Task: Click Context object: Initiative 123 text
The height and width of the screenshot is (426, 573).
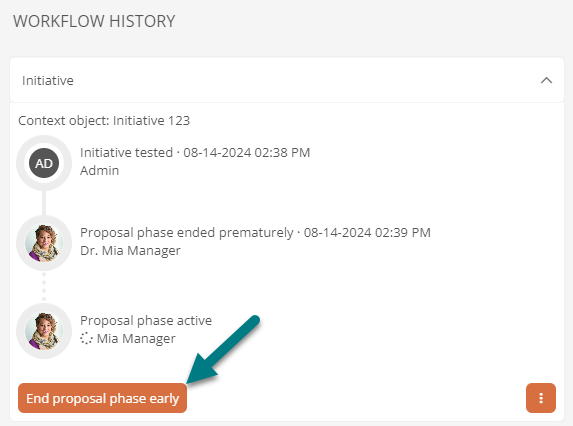Action: pyautogui.click(x=104, y=121)
